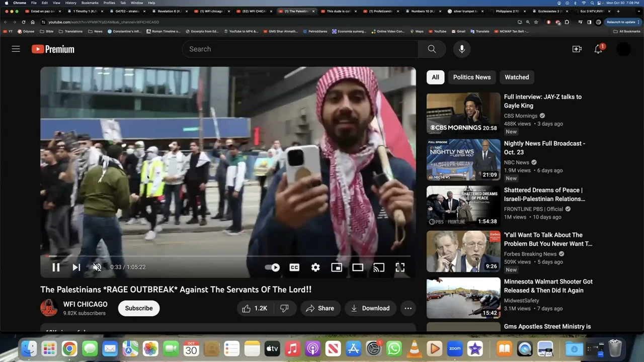This screenshot has width=644, height=362.
Task: Toggle closed captions on the video
Action: 294,267
